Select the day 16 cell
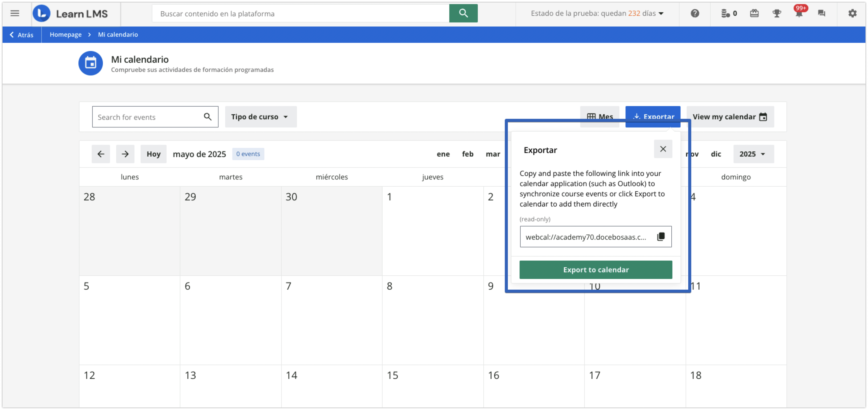Viewport: 868px width, 410px height. click(534, 386)
